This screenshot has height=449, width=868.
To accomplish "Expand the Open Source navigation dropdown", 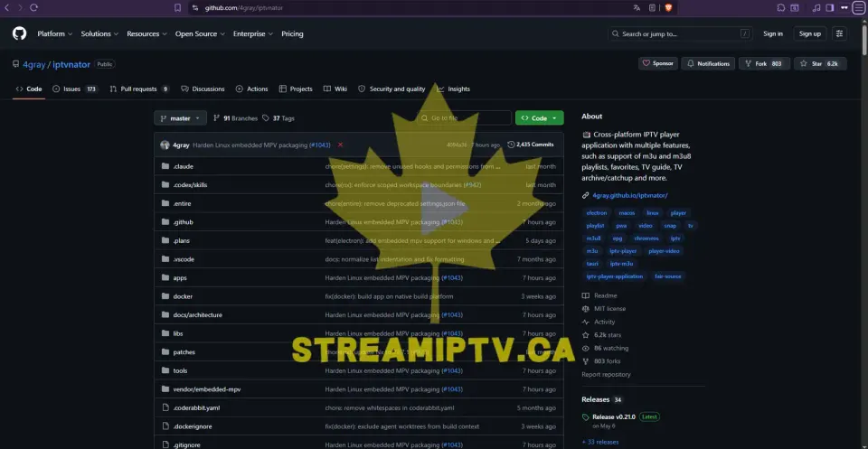I will click(x=200, y=33).
